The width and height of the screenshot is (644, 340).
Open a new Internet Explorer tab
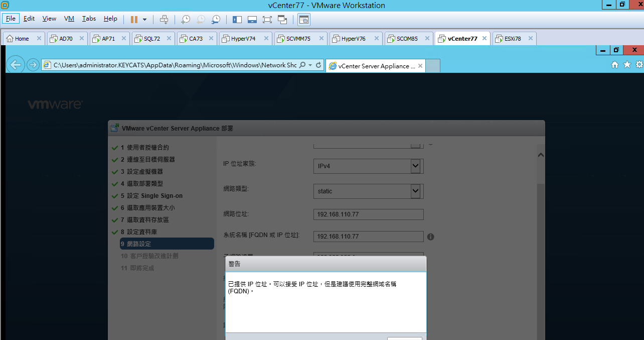pos(433,66)
